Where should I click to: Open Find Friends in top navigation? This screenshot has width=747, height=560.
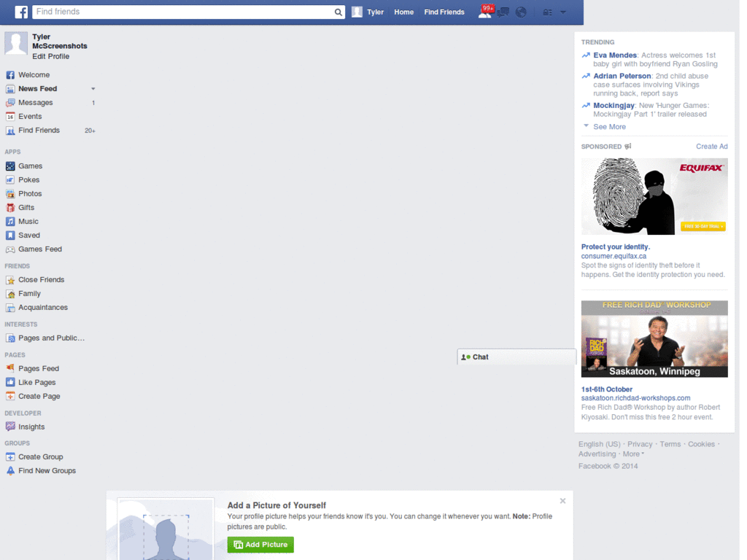click(x=444, y=12)
